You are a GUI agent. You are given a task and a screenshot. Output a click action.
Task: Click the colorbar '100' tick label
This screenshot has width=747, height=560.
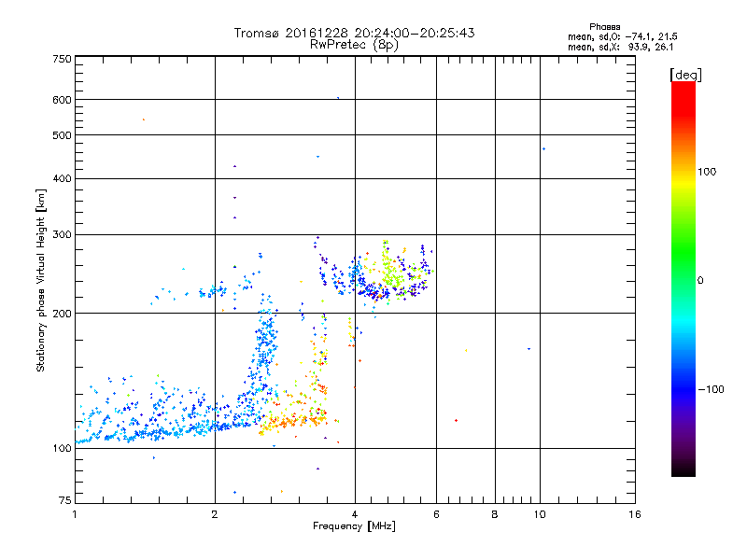[x=707, y=172]
